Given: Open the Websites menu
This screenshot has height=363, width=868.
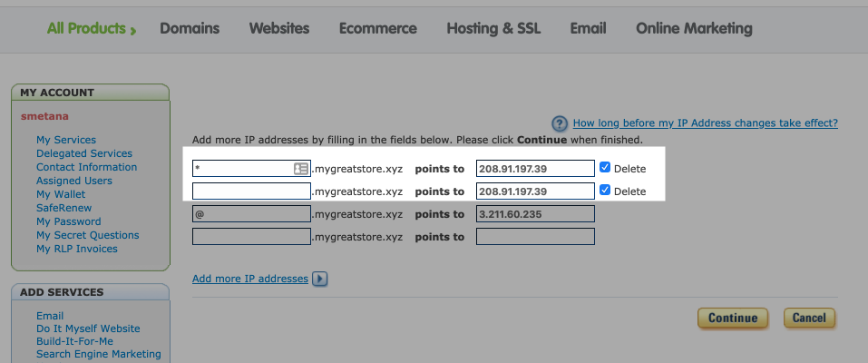Looking at the screenshot, I should (x=279, y=28).
